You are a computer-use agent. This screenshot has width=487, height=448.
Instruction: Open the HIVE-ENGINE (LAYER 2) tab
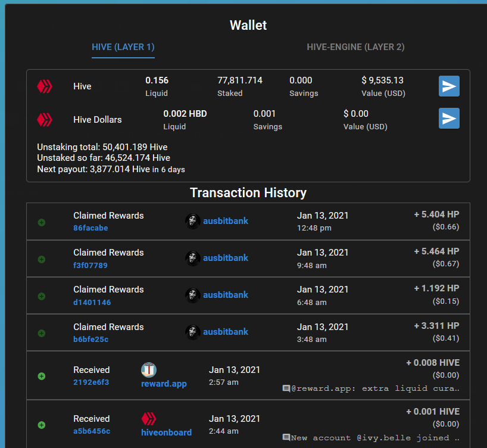point(355,47)
